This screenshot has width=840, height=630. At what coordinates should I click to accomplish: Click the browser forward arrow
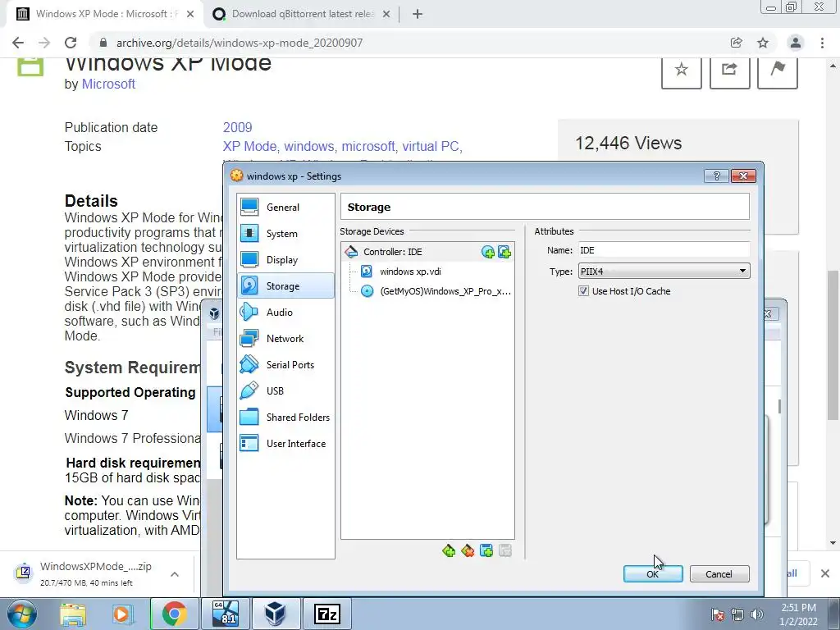pyautogui.click(x=44, y=43)
